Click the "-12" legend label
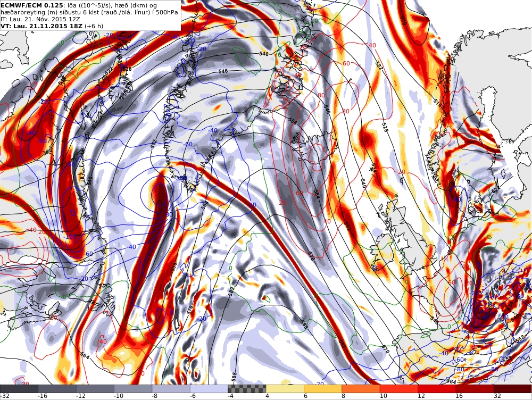This screenshot has height=400, width=532. coord(80,396)
